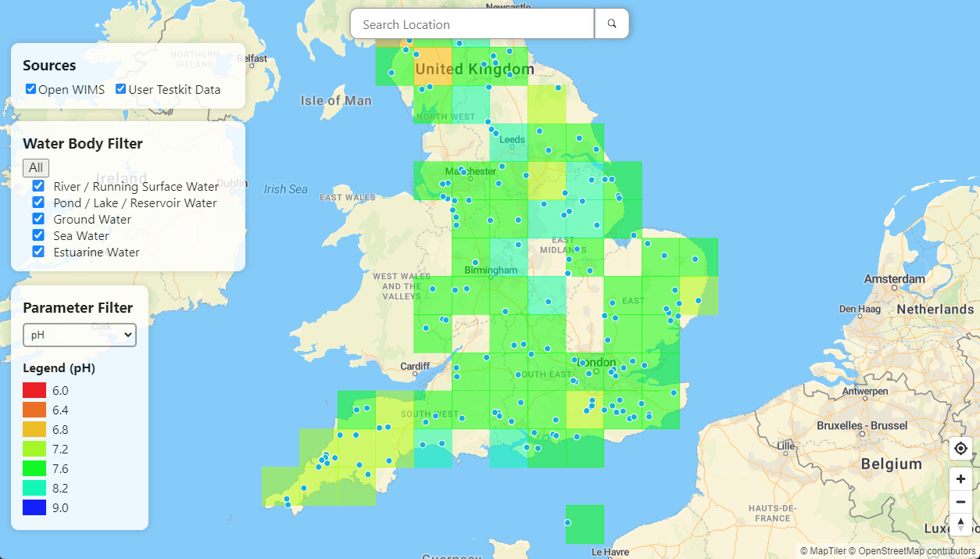Zoom in with the plus button

[960, 478]
